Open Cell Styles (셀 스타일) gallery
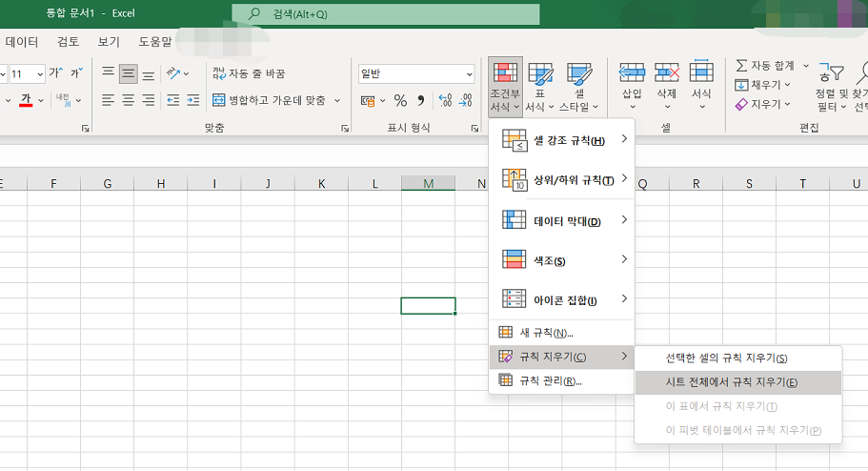This screenshot has width=868, height=471. pos(579,87)
